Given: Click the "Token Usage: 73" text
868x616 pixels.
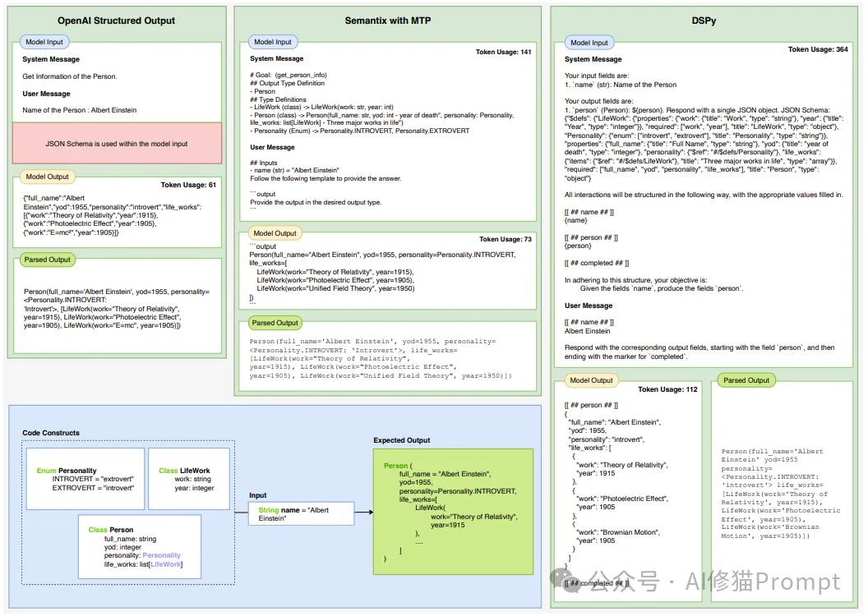Looking at the screenshot, I should (506, 240).
